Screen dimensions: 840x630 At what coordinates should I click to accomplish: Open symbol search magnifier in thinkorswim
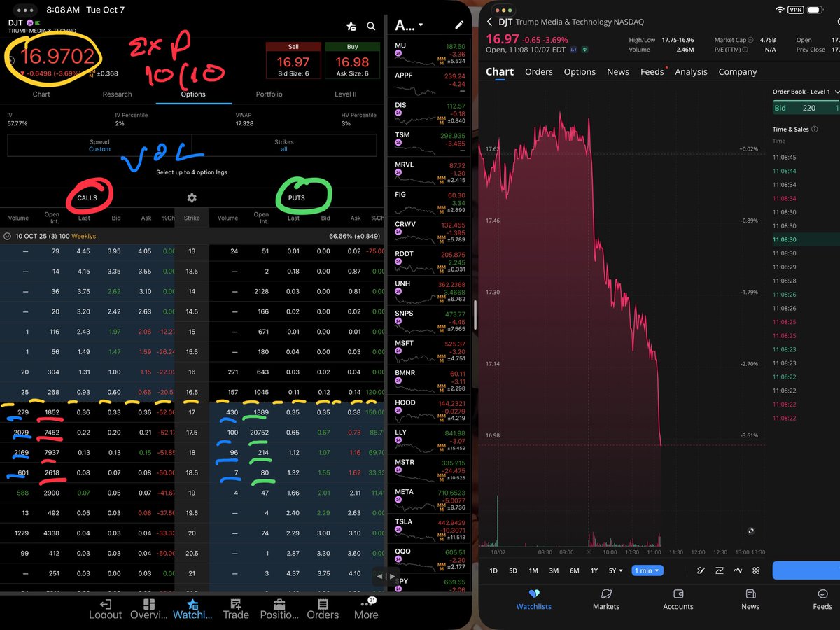click(x=372, y=27)
